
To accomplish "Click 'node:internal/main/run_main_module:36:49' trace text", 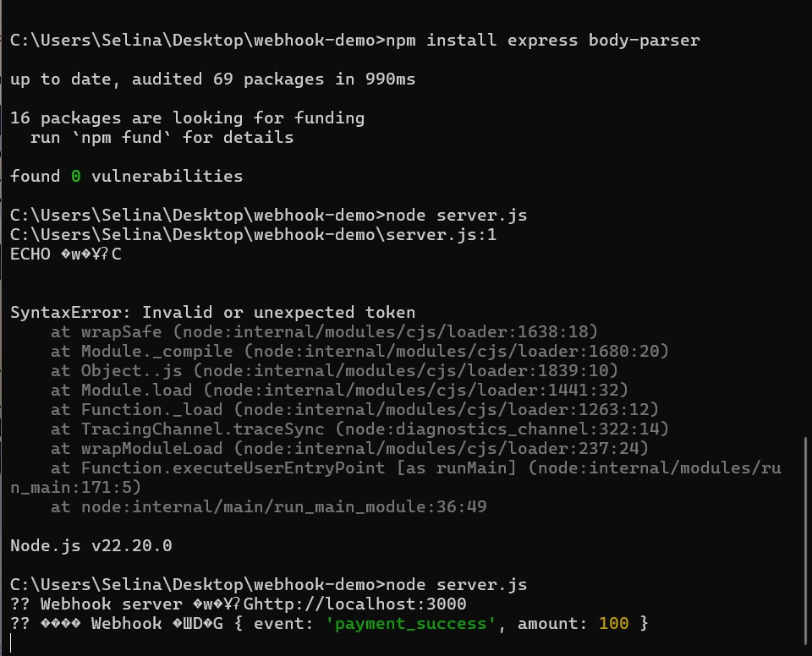I will pyautogui.click(x=284, y=507).
